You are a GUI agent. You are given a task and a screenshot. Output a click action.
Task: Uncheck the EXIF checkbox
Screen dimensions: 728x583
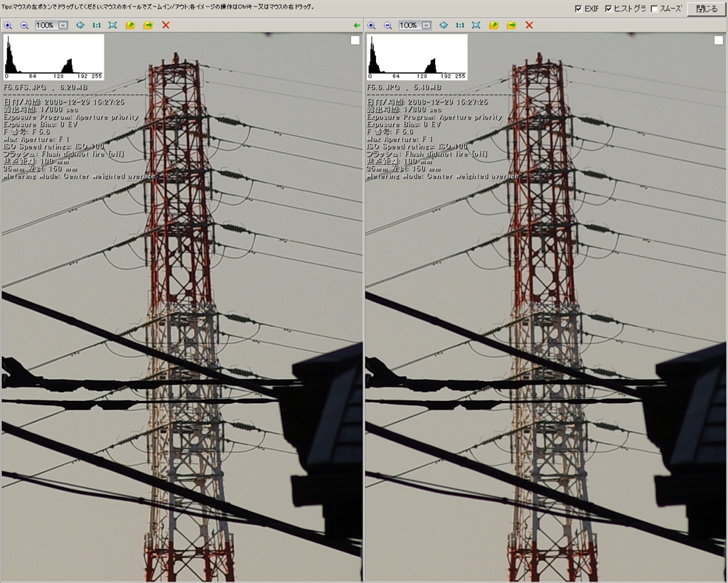pyautogui.click(x=579, y=9)
